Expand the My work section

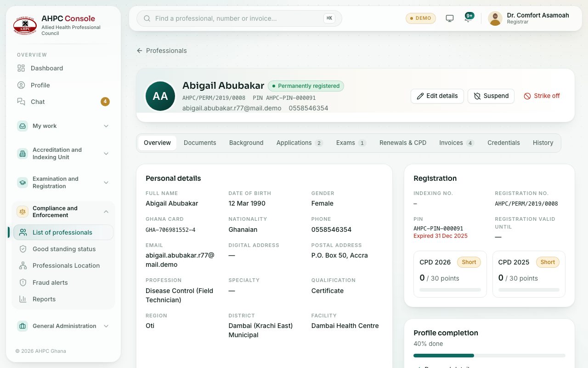[x=106, y=126]
